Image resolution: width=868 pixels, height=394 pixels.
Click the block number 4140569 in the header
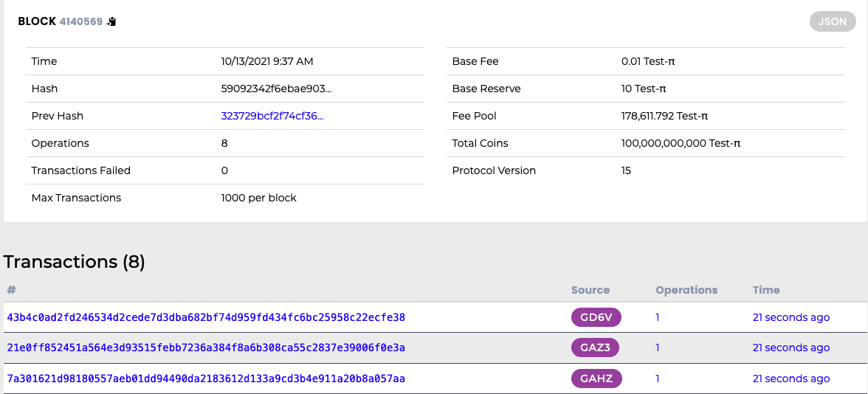(x=80, y=22)
